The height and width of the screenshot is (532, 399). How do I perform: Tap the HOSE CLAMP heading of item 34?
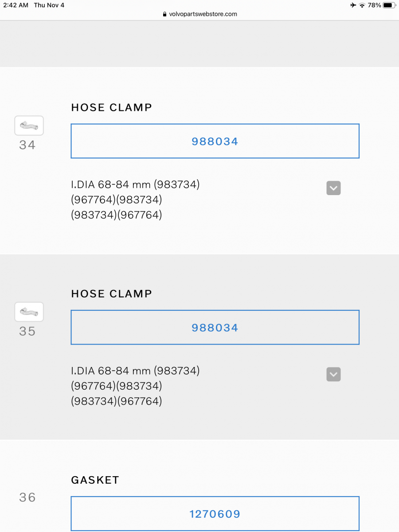[x=111, y=107]
